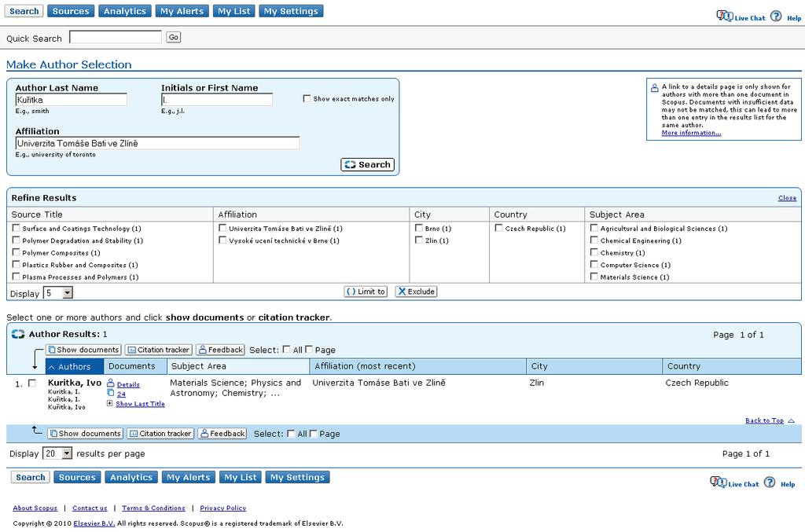This screenshot has height=532, width=805.
Task: Click the Exclude button
Action: coord(416,292)
